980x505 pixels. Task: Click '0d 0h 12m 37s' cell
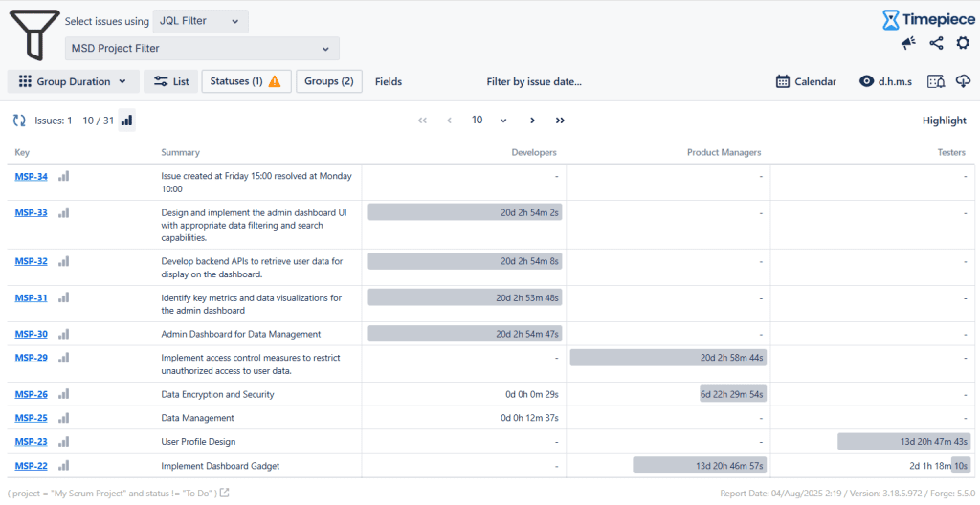coord(529,418)
